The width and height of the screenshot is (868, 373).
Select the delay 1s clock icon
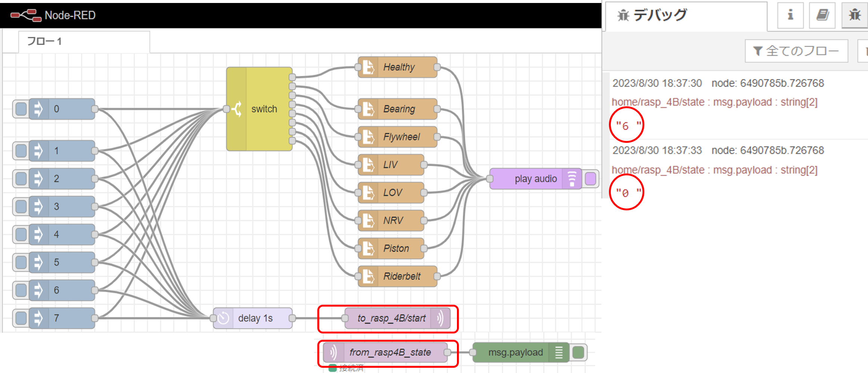click(x=223, y=318)
